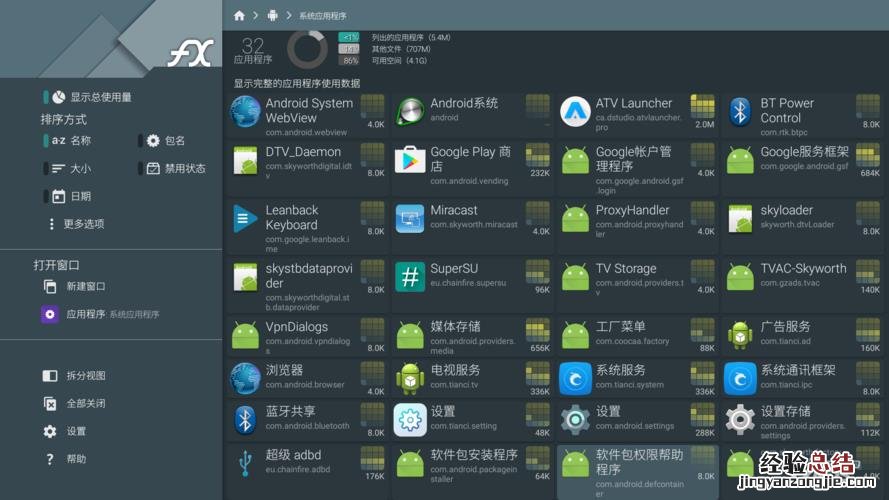Select ProxyHandler app icon

pyautogui.click(x=575, y=219)
